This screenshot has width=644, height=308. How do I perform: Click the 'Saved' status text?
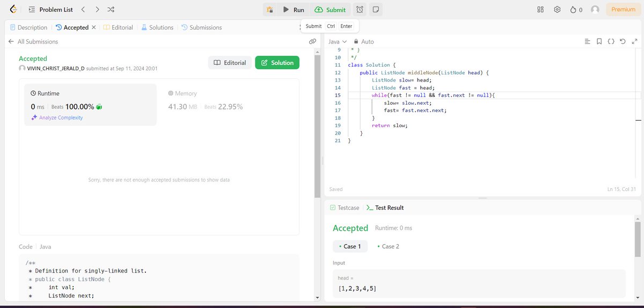point(336,189)
